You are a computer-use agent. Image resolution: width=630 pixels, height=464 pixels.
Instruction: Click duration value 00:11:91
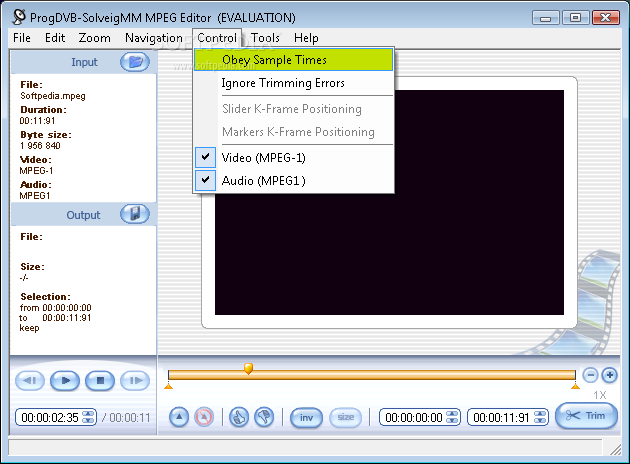[x=37, y=121]
